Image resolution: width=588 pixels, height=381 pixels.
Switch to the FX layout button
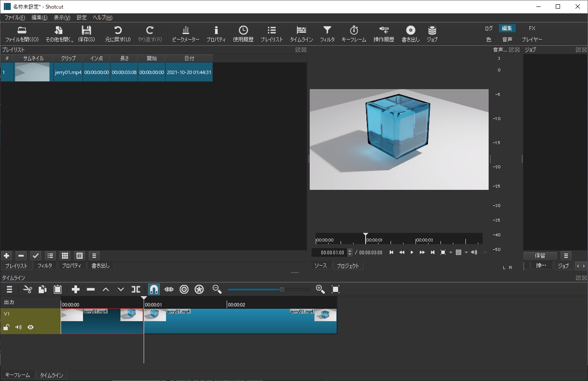tap(532, 28)
